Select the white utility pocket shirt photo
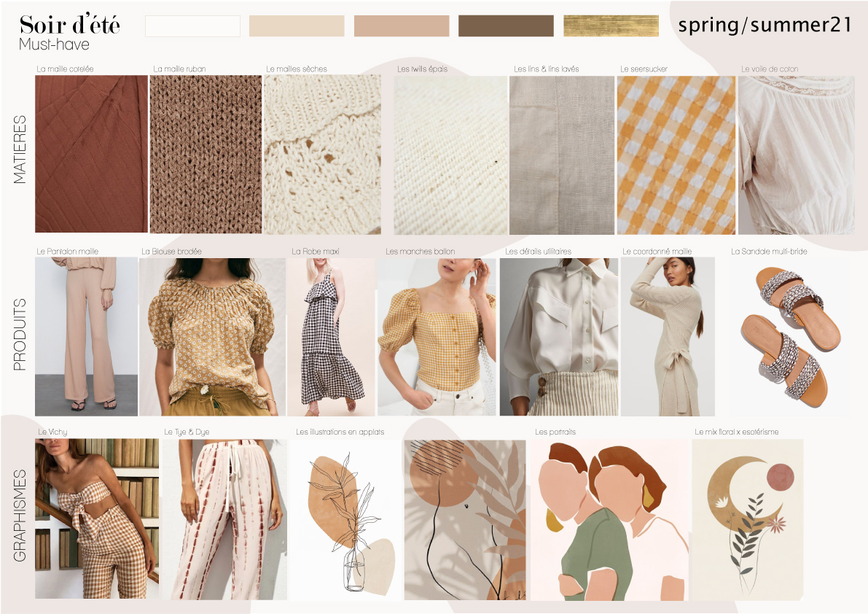Viewport: 868px width, 614px height. [x=559, y=337]
